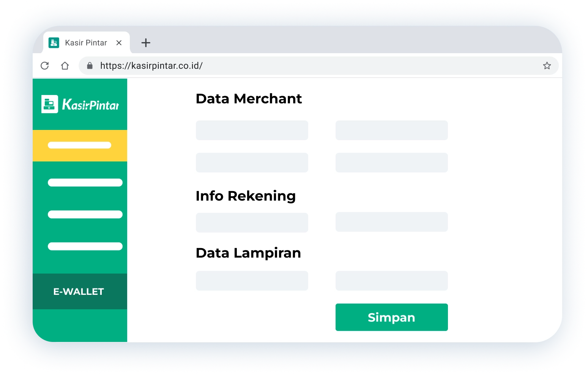Click the padlock icon in the address bar
Viewport: 588px width, 375px height.
pyautogui.click(x=90, y=66)
